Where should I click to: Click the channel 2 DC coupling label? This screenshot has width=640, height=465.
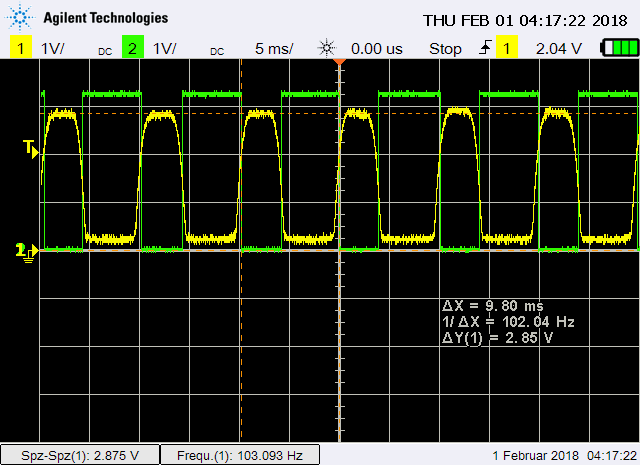[217, 51]
